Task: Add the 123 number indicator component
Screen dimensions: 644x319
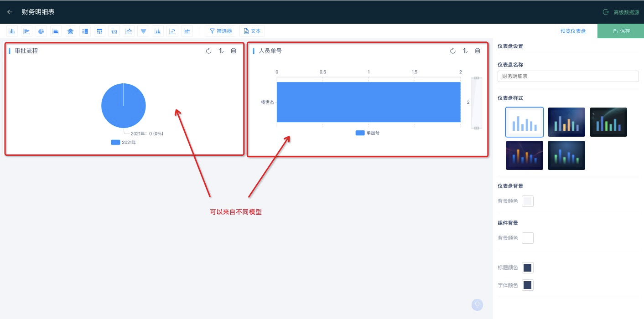Action: click(114, 31)
